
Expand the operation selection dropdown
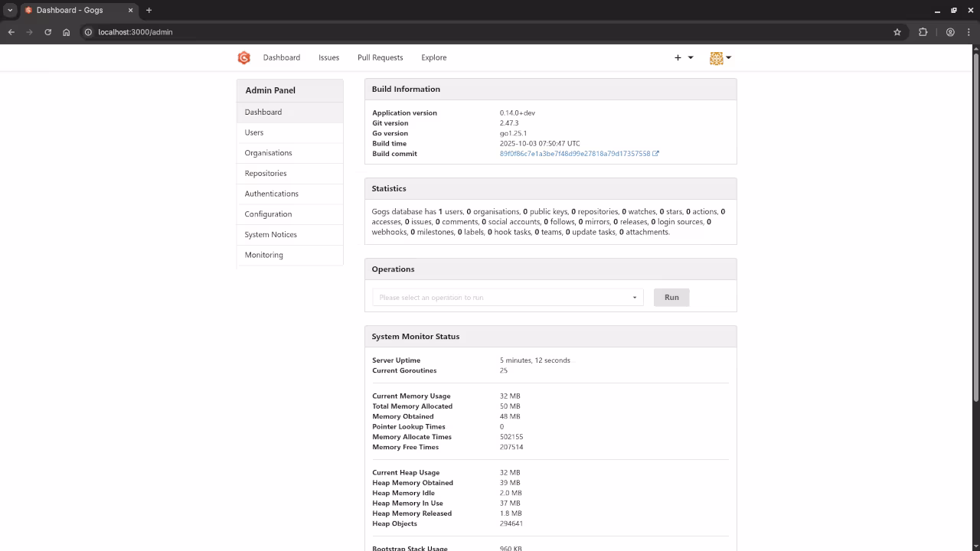pyautogui.click(x=508, y=298)
